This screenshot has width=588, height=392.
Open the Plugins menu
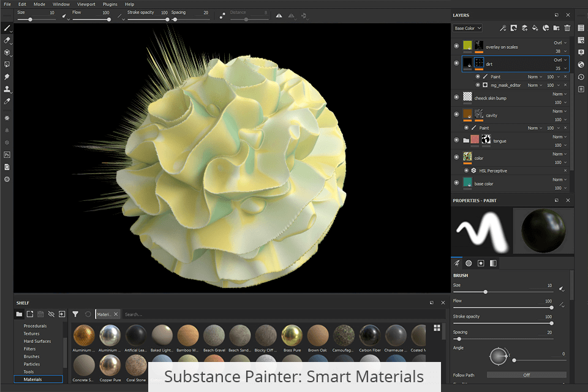point(110,4)
